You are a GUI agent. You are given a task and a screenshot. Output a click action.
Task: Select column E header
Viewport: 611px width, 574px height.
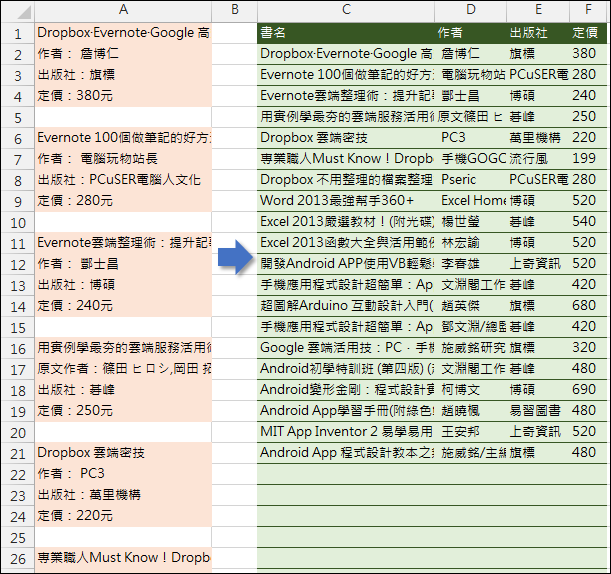(538, 10)
